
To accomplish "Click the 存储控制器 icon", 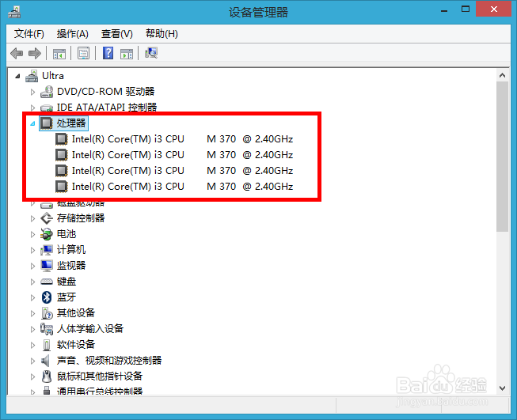I will (47, 218).
